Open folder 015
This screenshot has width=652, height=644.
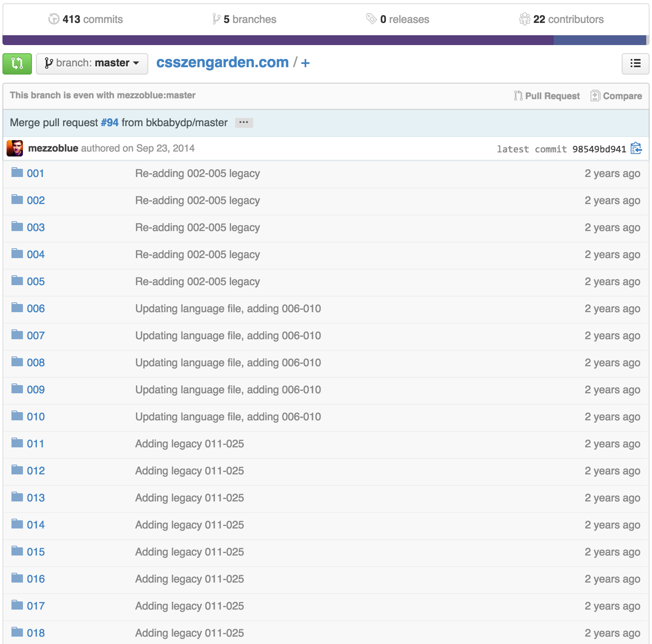click(36, 552)
